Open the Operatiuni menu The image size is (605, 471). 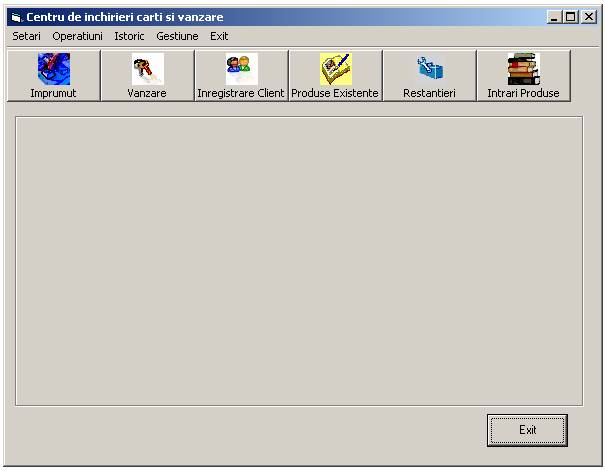coord(78,36)
